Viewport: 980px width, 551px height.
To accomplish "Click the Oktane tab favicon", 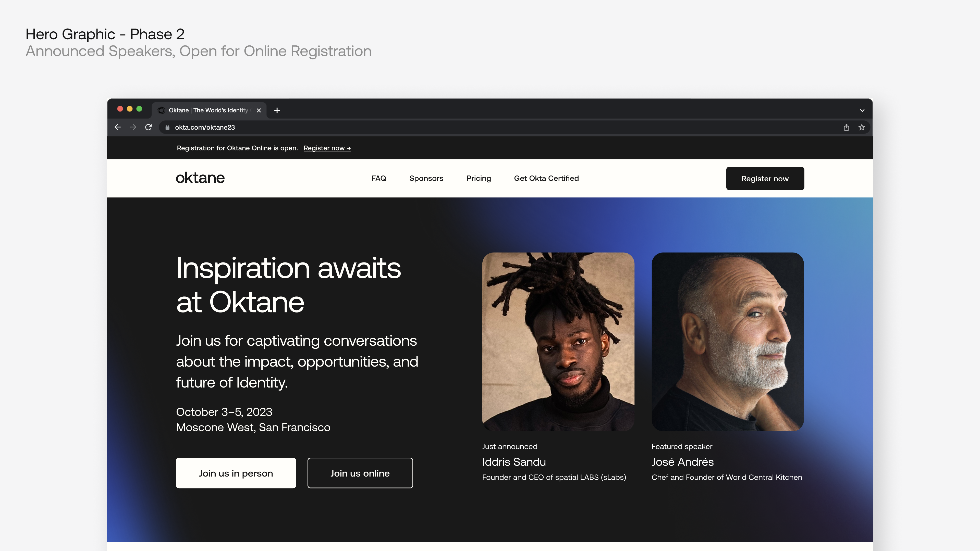I will (x=161, y=110).
